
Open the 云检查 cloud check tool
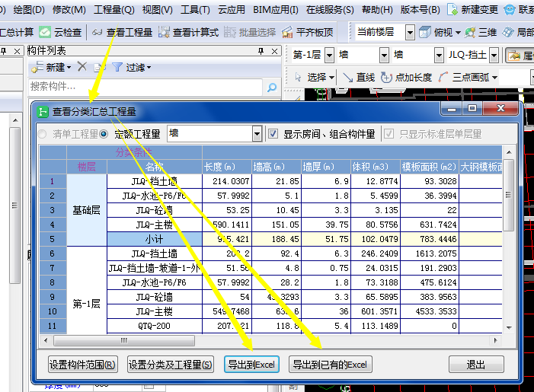click(x=60, y=32)
